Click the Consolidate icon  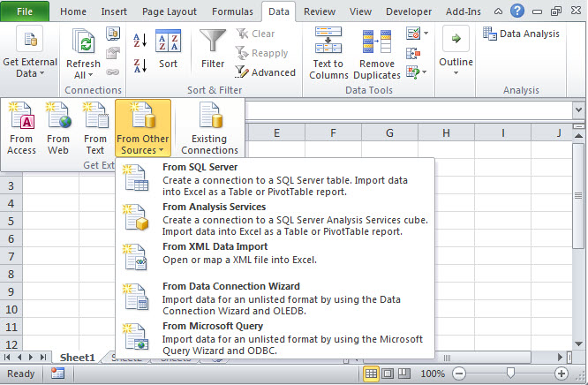coord(413,53)
